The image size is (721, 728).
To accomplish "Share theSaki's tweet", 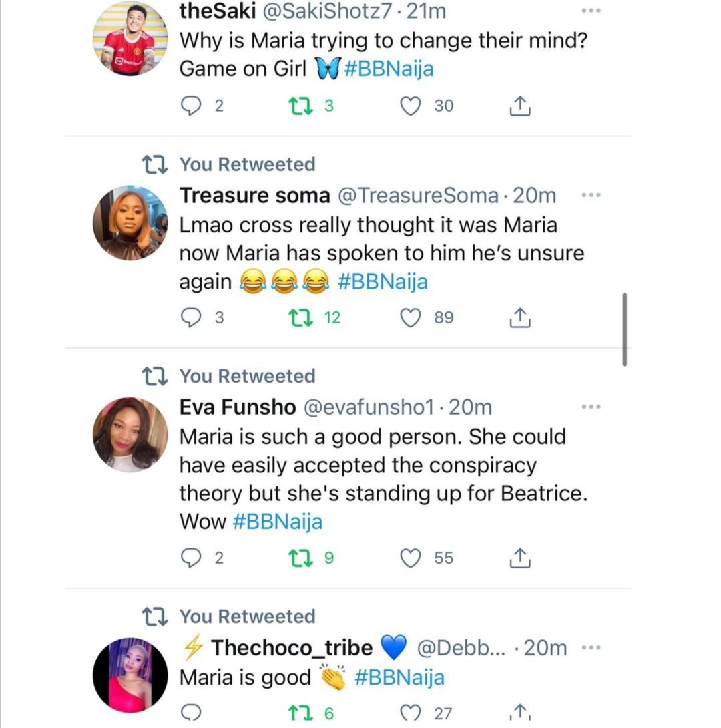I will coord(520,106).
